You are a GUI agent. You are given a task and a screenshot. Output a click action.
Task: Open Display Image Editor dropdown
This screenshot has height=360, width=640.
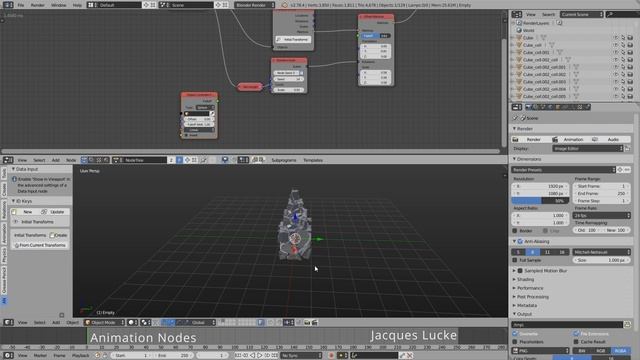587,149
